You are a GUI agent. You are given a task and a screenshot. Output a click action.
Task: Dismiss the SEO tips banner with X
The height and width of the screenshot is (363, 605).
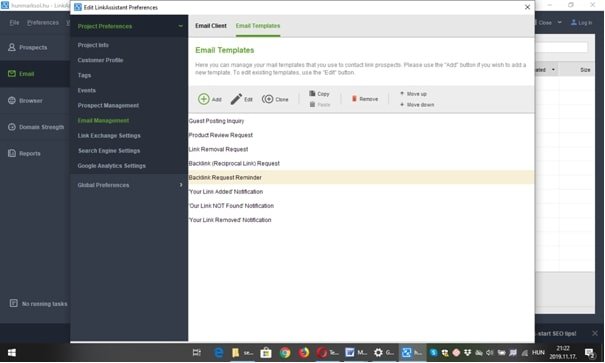[595, 333]
